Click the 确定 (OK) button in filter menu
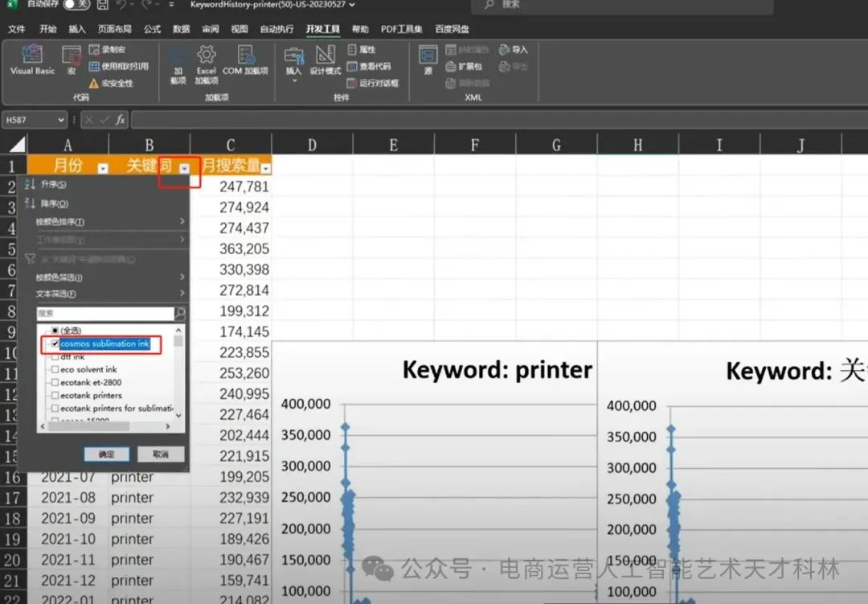The width and height of the screenshot is (868, 604). pos(105,453)
